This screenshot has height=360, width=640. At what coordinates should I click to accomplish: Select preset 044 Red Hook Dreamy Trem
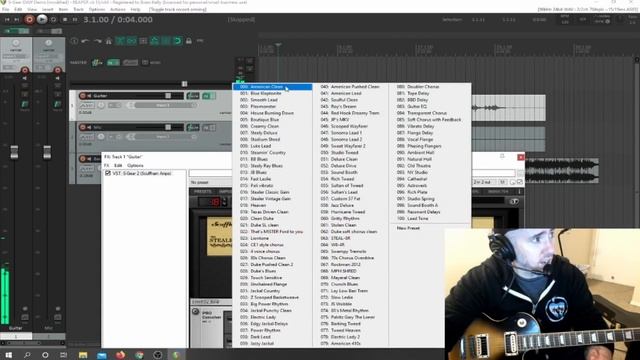click(x=350, y=113)
